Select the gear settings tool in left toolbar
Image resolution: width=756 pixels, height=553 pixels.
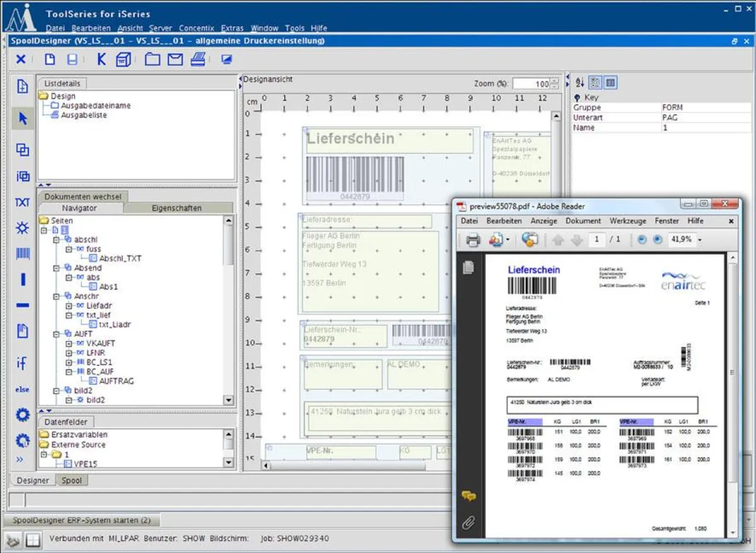[x=22, y=414]
